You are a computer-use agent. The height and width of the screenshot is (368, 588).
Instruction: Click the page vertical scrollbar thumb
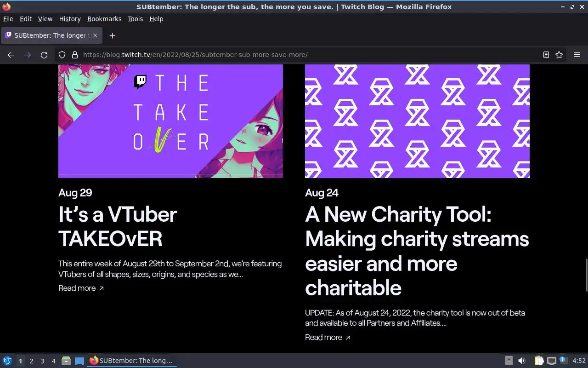(586, 275)
